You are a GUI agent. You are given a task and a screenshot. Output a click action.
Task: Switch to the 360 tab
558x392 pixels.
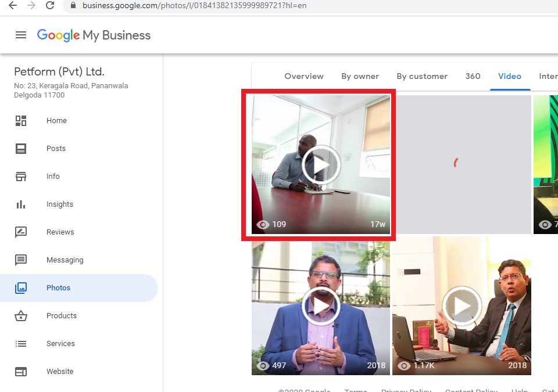pyautogui.click(x=473, y=76)
